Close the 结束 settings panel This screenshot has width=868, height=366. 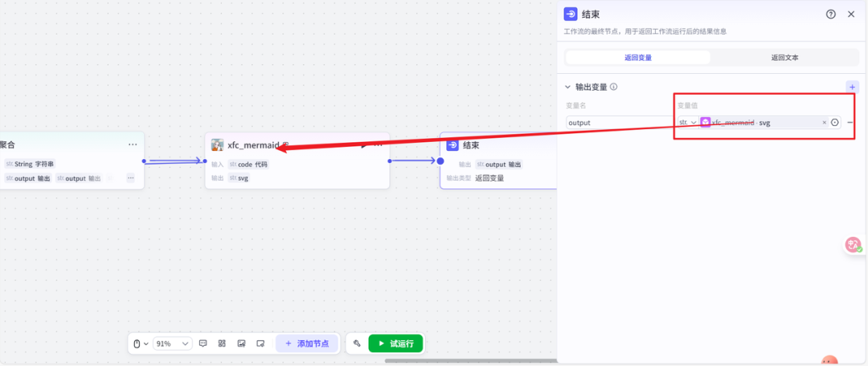tap(851, 14)
